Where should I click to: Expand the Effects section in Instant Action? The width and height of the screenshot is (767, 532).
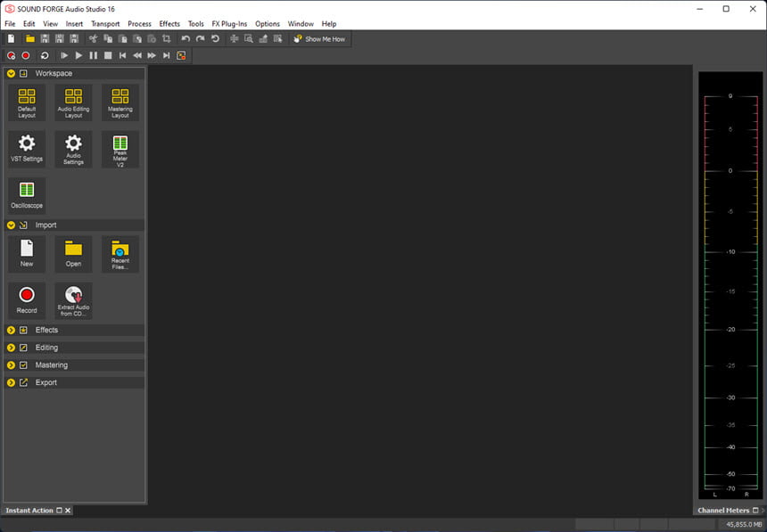click(11, 331)
